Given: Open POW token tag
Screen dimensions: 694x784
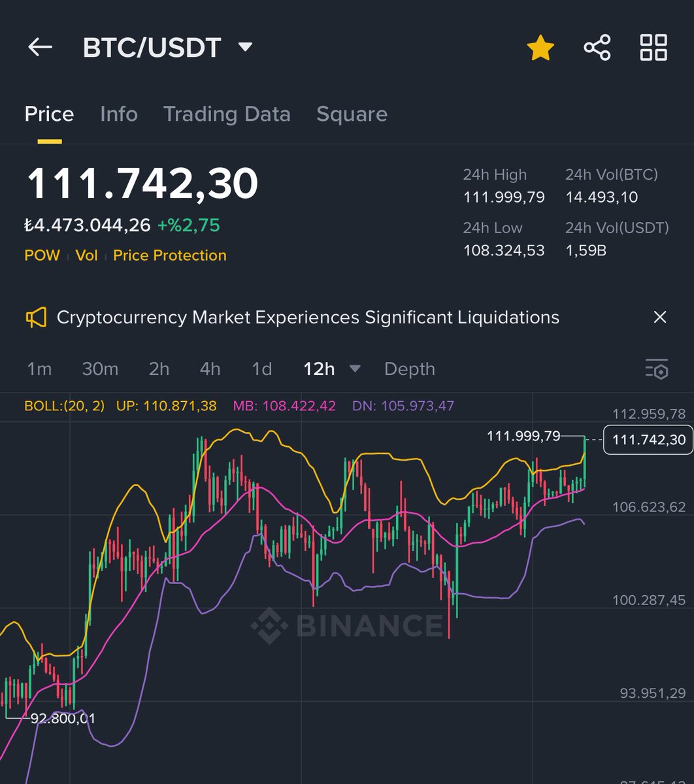Looking at the screenshot, I should tap(42, 255).
